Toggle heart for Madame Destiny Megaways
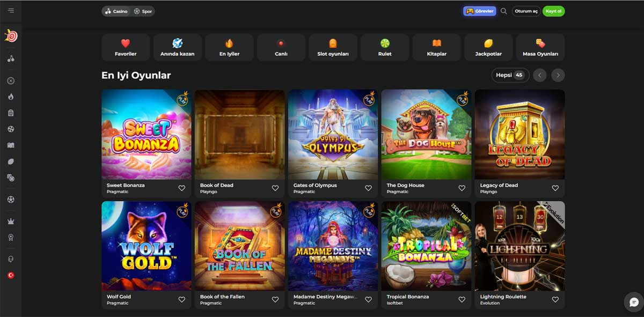This screenshot has width=644, height=317. point(368,300)
